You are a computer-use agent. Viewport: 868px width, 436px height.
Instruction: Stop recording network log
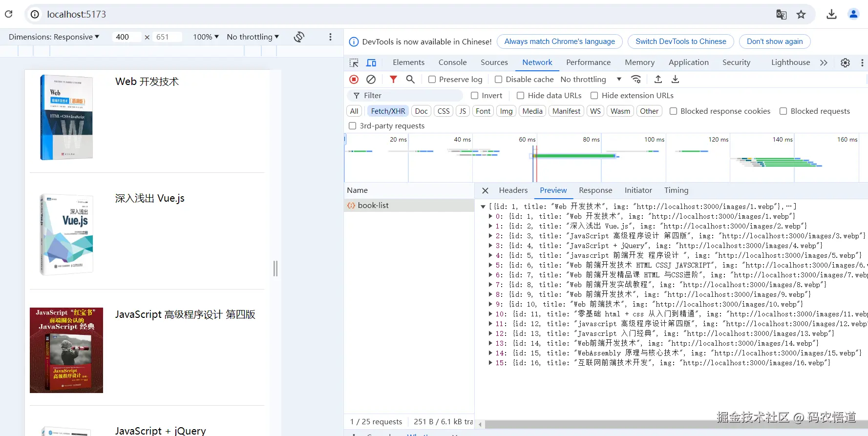[x=354, y=79]
